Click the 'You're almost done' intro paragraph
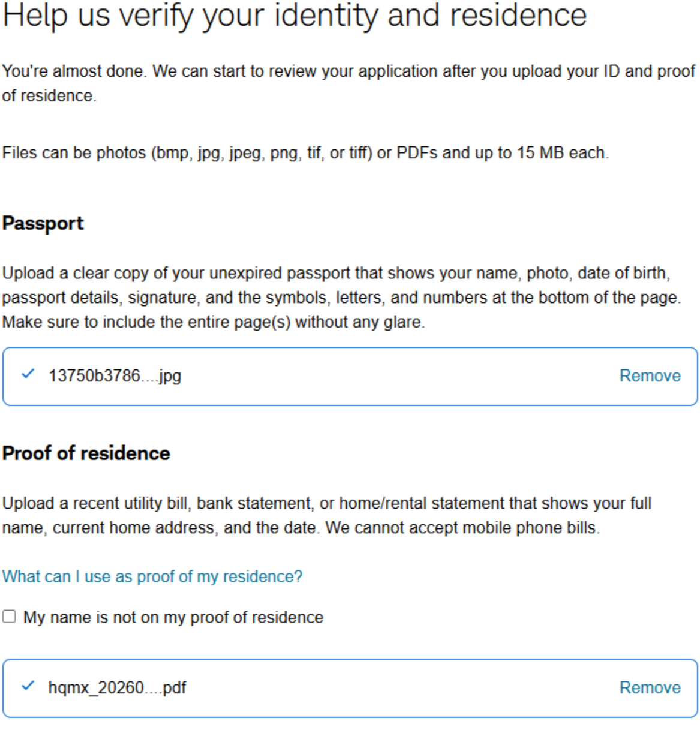The height and width of the screenshot is (733, 700). 349,83
